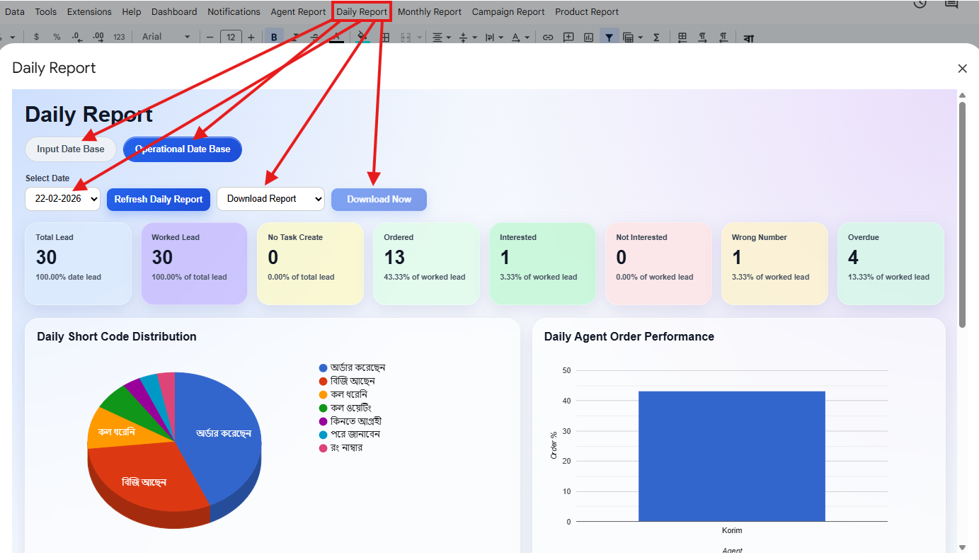
Task: Click the format as currency icon
Action: click(37, 37)
